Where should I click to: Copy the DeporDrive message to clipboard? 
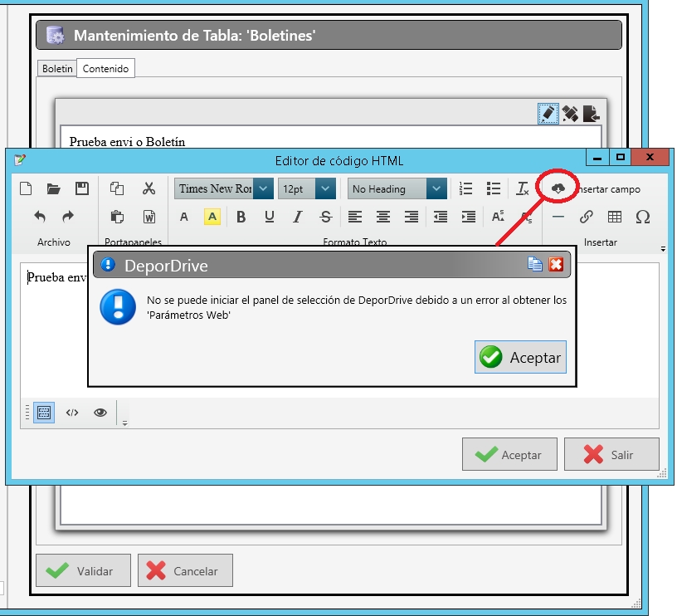(534, 264)
